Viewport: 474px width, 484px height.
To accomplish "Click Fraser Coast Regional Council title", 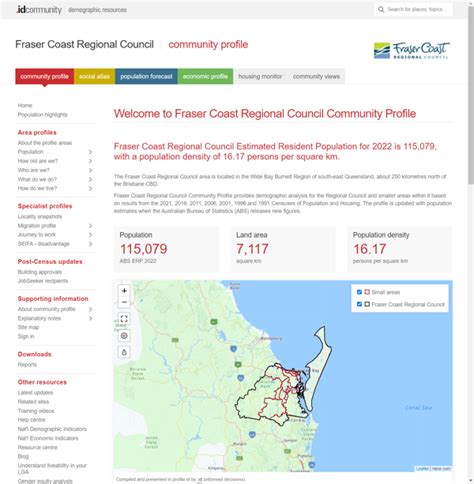I will click(x=85, y=44).
